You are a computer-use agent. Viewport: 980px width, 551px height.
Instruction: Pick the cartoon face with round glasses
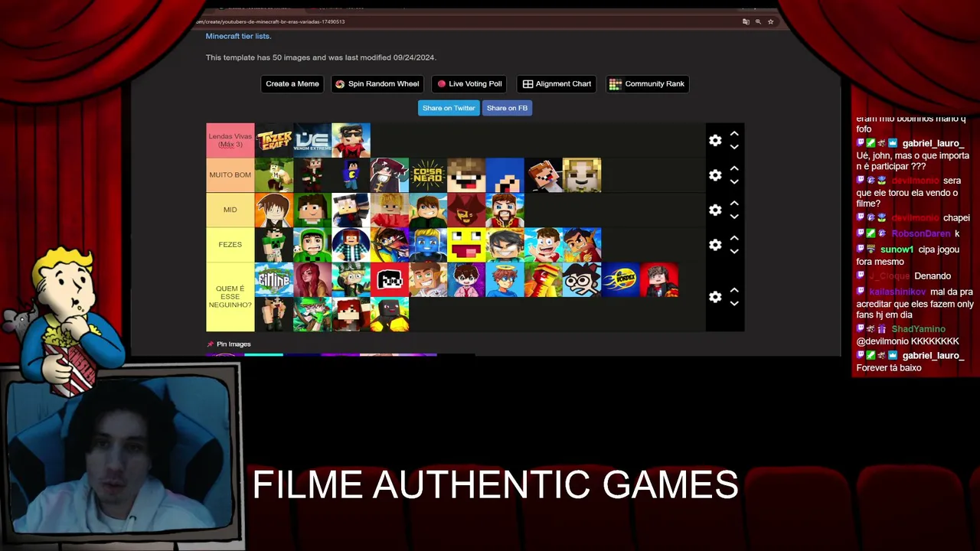[x=582, y=280]
